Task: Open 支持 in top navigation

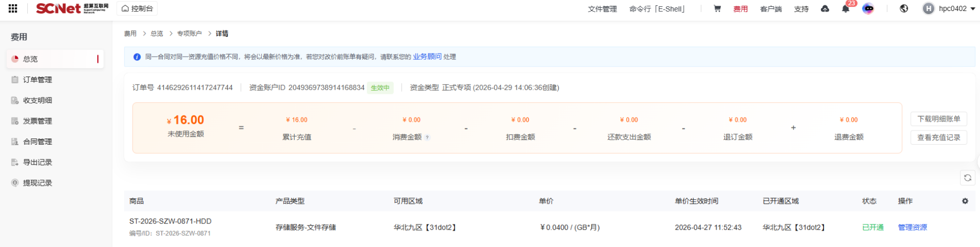Action: pos(801,9)
